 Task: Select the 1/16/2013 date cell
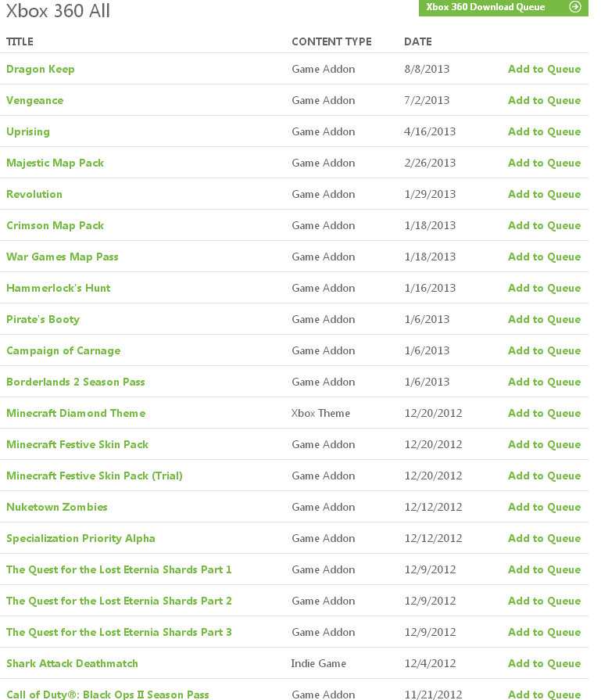(430, 288)
